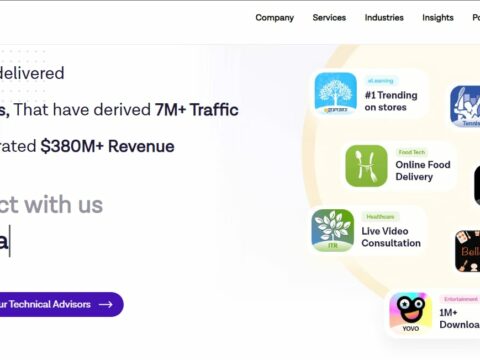
Task: Click the green fork and spoon app icon
Action: (366, 166)
